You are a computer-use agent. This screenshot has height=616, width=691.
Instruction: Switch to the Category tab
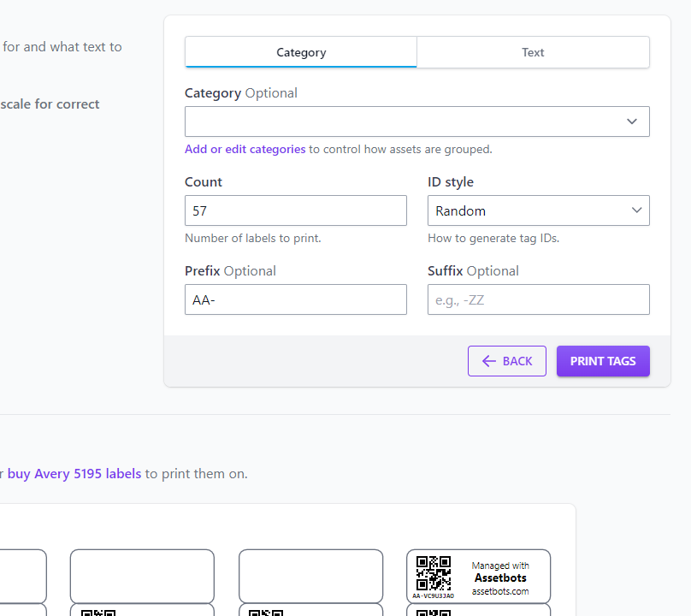pos(301,52)
